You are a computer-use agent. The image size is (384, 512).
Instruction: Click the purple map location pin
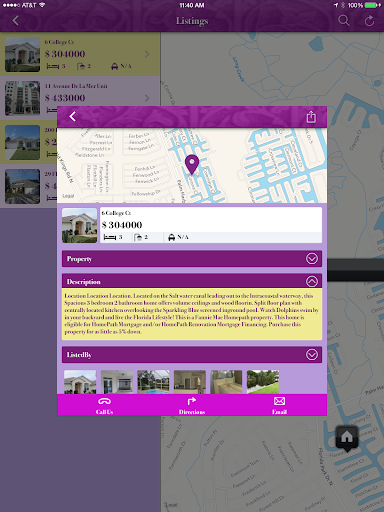point(192,165)
